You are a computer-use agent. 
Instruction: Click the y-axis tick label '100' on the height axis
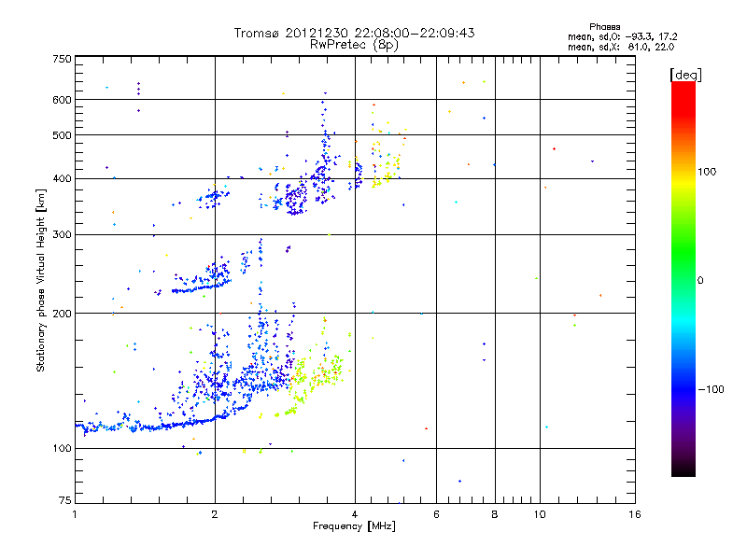tap(62, 449)
